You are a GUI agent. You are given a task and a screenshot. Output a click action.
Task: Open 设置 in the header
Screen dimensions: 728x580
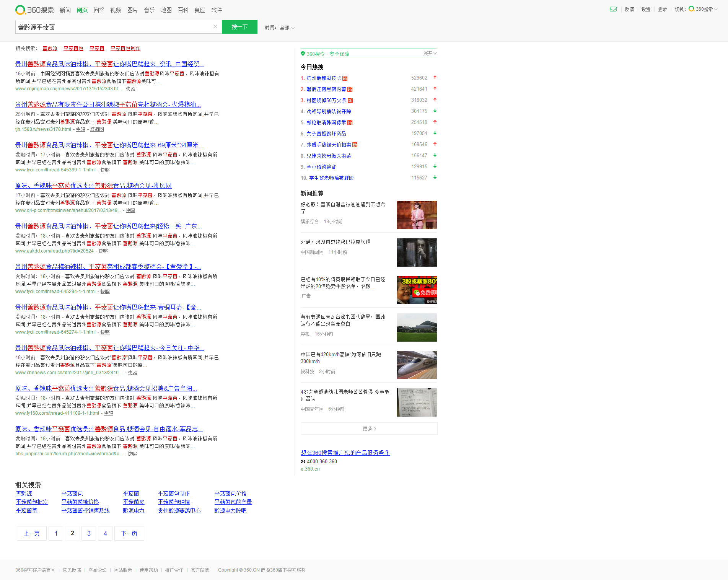646,9
